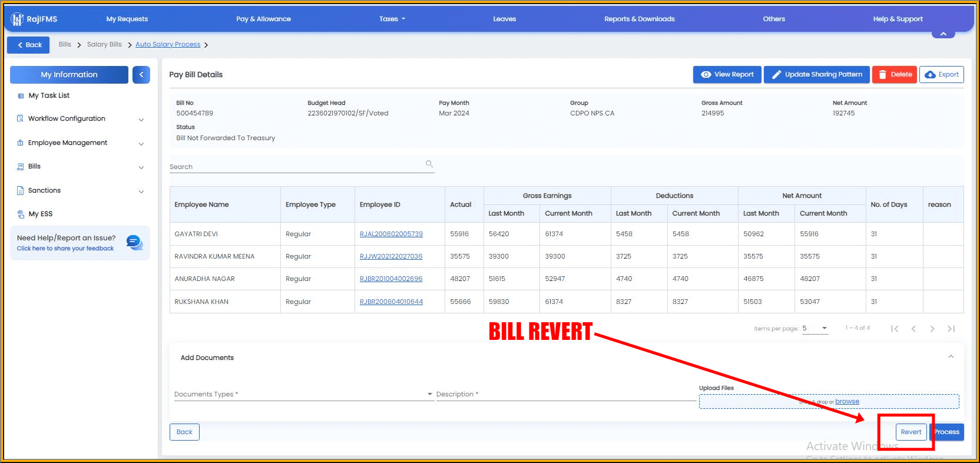Click the feedback chat bubble icon
This screenshot has height=463, width=980.
click(134, 243)
